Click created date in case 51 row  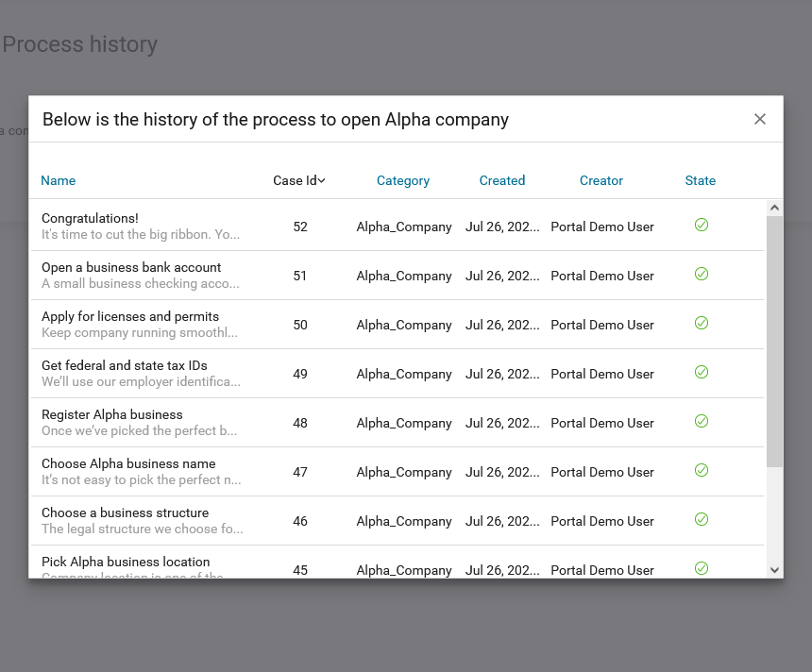(502, 276)
